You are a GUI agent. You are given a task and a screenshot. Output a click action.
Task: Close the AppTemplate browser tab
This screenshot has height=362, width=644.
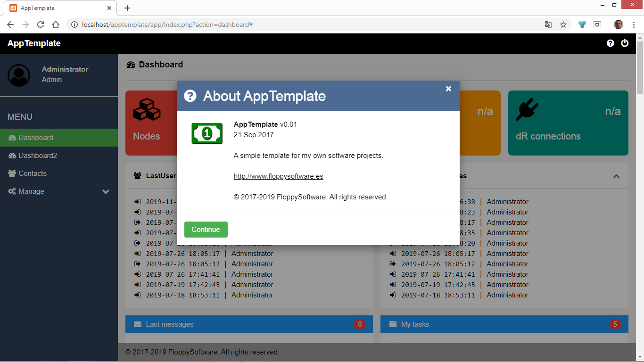(x=109, y=8)
